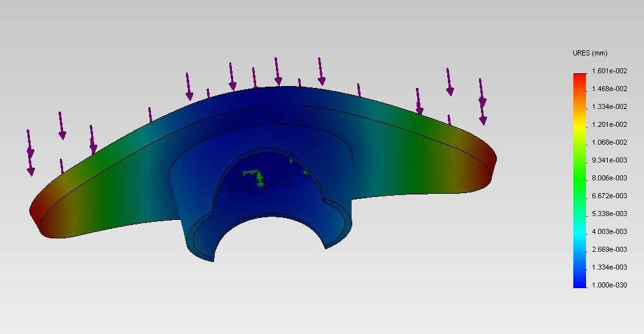Click the 1.468e-002 legend value
Viewport: 644px width, 334px height.
point(610,89)
